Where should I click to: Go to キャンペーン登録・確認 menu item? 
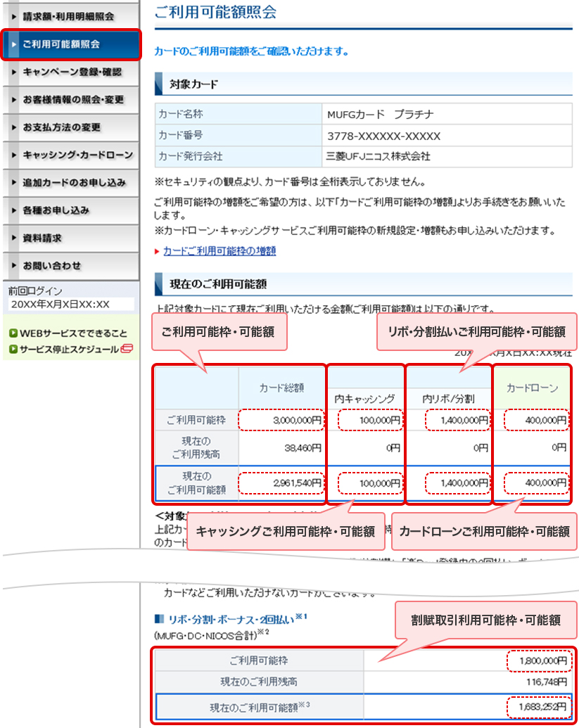point(72,72)
